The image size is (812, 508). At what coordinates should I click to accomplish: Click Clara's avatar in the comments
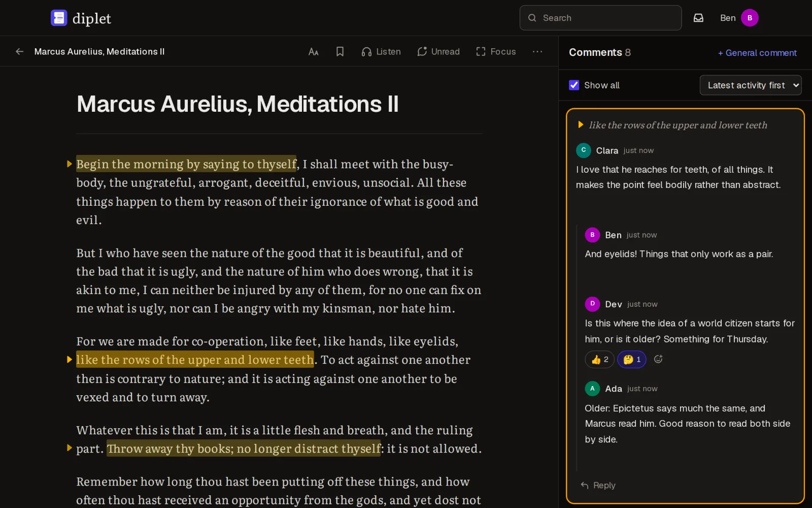[x=584, y=150]
